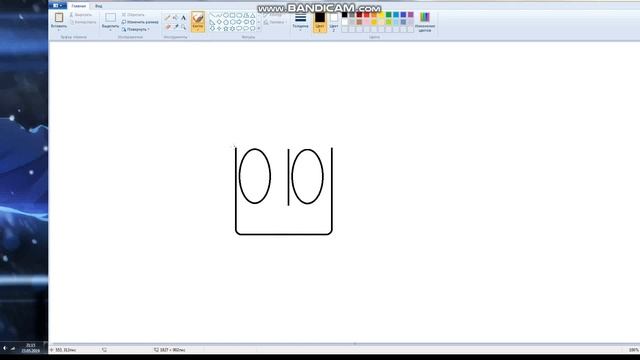Open the Paint file menu button

coord(58,6)
